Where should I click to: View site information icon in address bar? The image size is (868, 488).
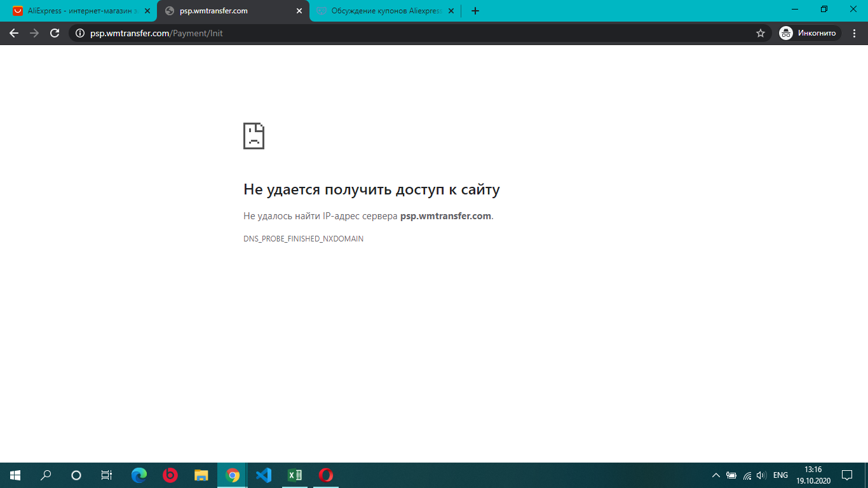tap(79, 33)
